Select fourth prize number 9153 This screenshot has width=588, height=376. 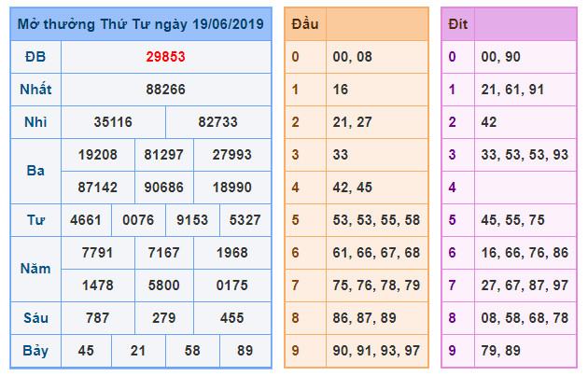click(x=192, y=220)
